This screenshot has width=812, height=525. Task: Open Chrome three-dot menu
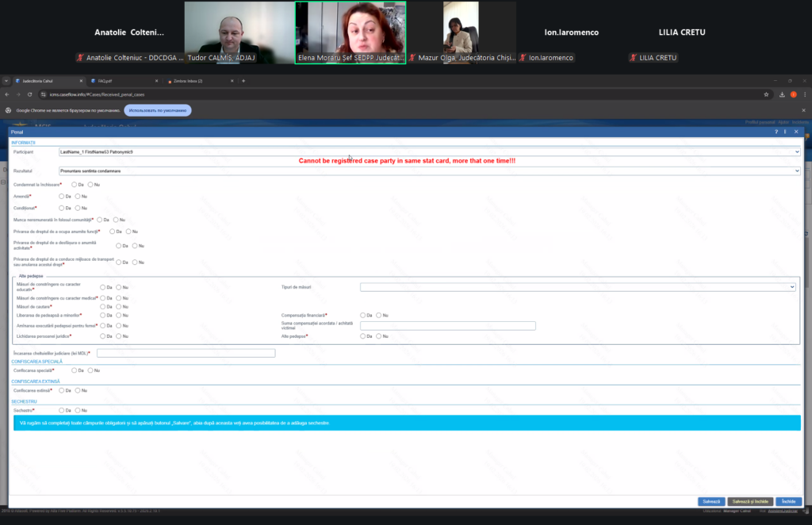(x=803, y=94)
